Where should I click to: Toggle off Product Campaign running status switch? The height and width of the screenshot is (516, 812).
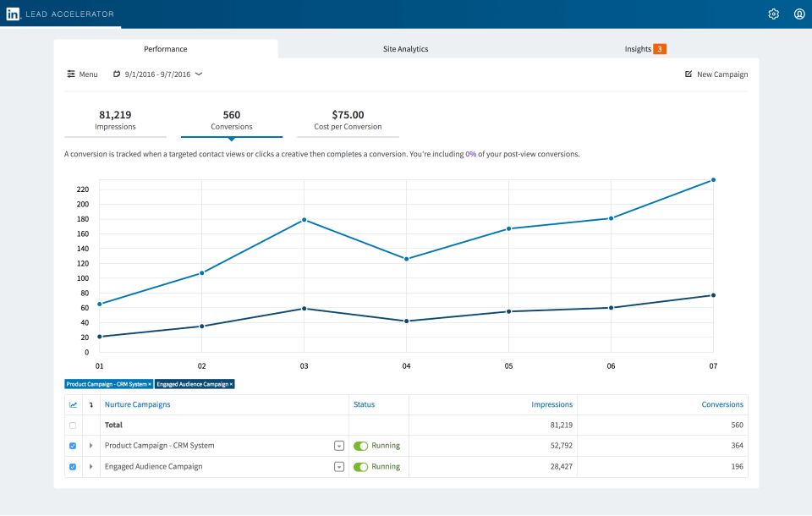click(360, 446)
